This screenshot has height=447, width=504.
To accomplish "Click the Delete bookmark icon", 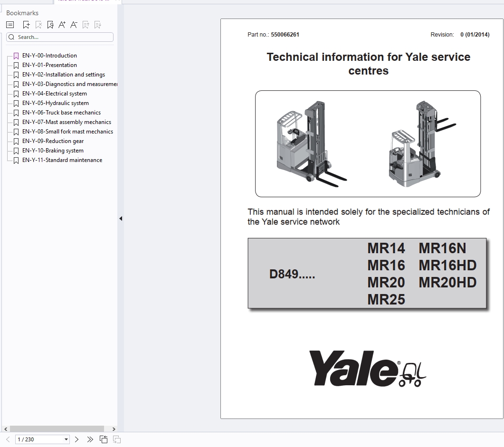I will 38,24.
